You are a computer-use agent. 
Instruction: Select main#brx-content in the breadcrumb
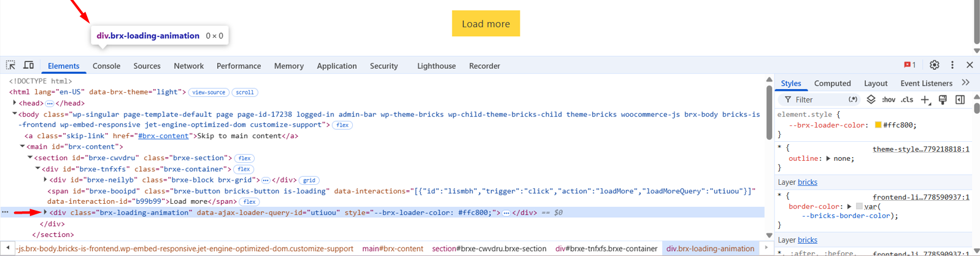[x=393, y=249]
